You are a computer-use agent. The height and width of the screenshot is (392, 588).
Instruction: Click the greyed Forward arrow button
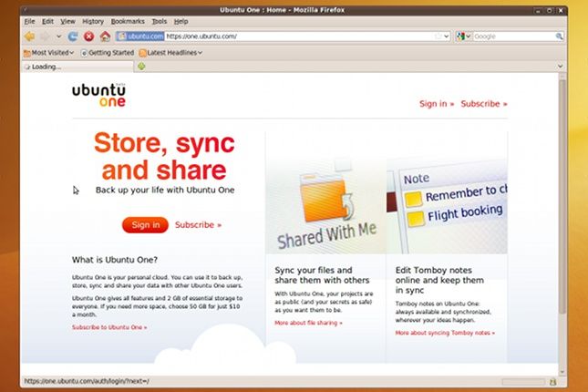tap(46, 36)
